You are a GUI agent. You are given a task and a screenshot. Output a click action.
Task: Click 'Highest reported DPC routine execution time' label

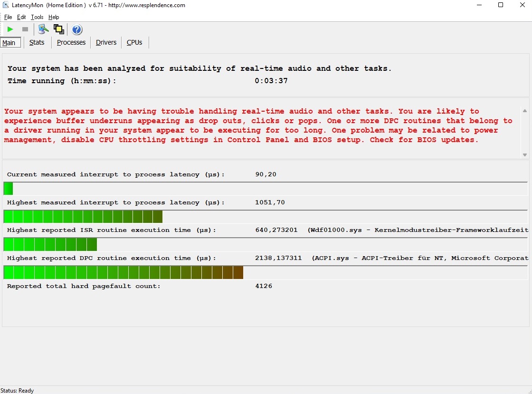(x=111, y=258)
